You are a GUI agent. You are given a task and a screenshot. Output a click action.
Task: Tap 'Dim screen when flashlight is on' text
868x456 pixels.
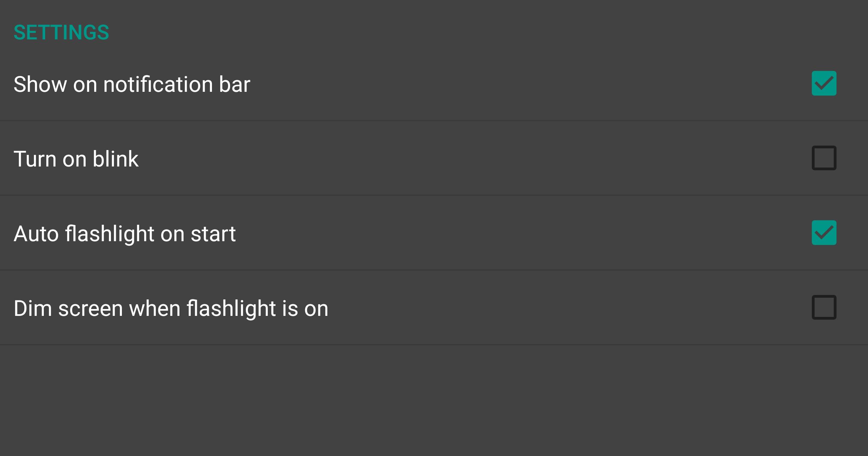tap(171, 308)
